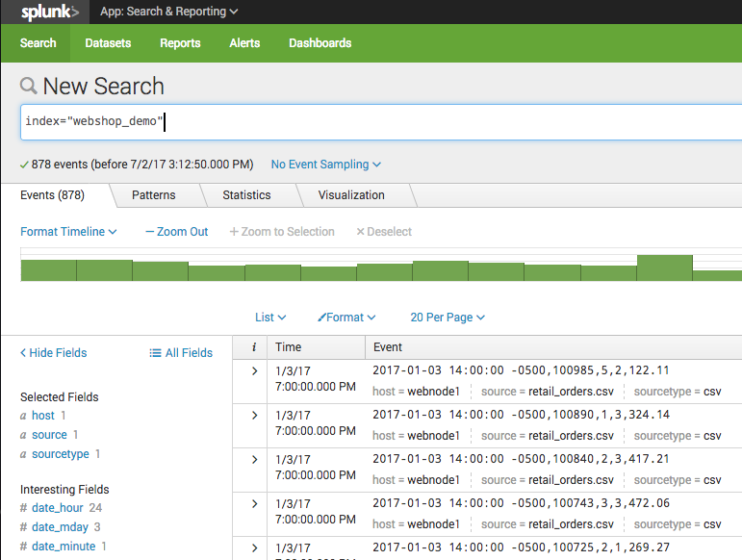Image resolution: width=742 pixels, height=560 pixels.
Task: Switch to the Visualization tab
Action: coord(351,195)
